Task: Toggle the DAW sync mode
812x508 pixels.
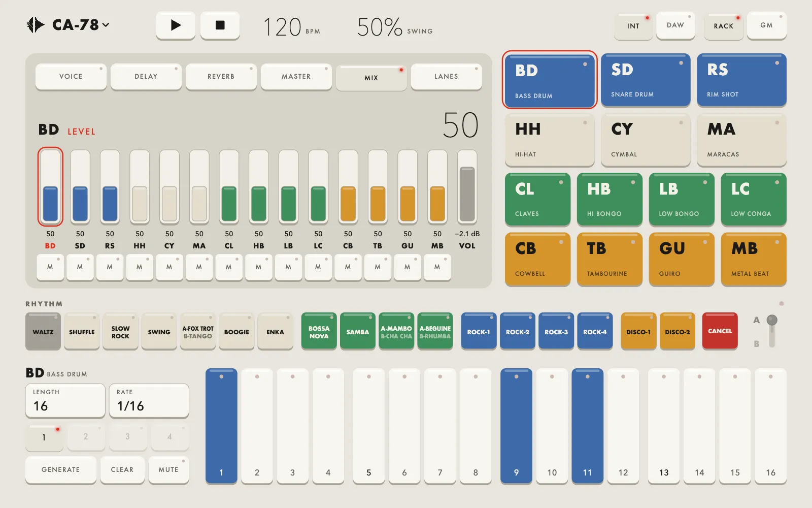Action: click(x=675, y=25)
